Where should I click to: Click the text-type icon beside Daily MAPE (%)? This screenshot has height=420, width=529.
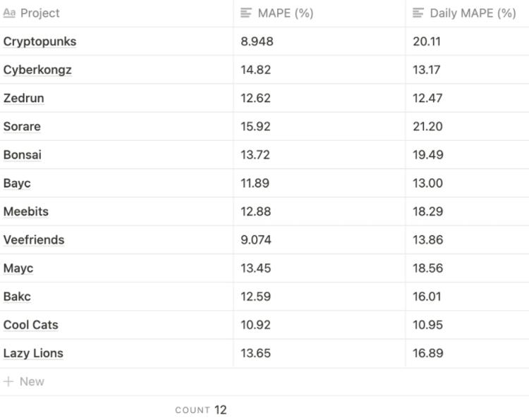(x=418, y=13)
